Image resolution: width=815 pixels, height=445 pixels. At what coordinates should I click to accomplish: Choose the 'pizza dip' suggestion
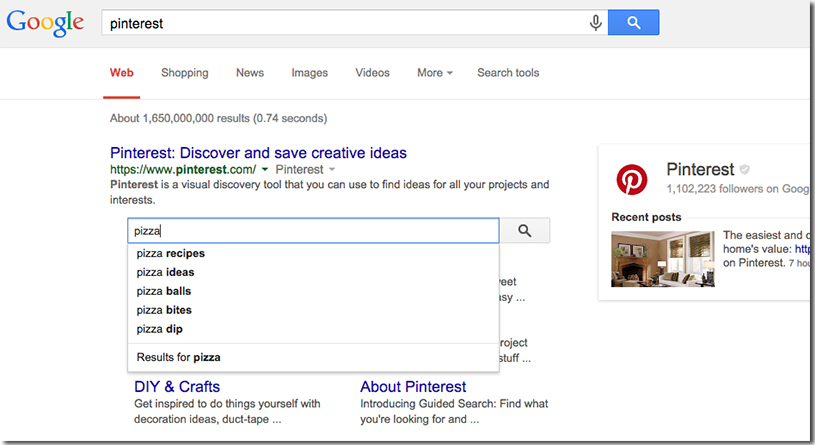(160, 329)
